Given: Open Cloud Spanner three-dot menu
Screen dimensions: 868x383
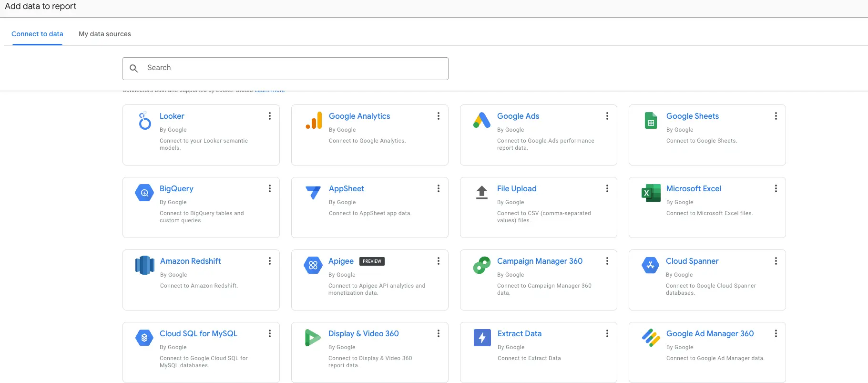Looking at the screenshot, I should [x=776, y=261].
